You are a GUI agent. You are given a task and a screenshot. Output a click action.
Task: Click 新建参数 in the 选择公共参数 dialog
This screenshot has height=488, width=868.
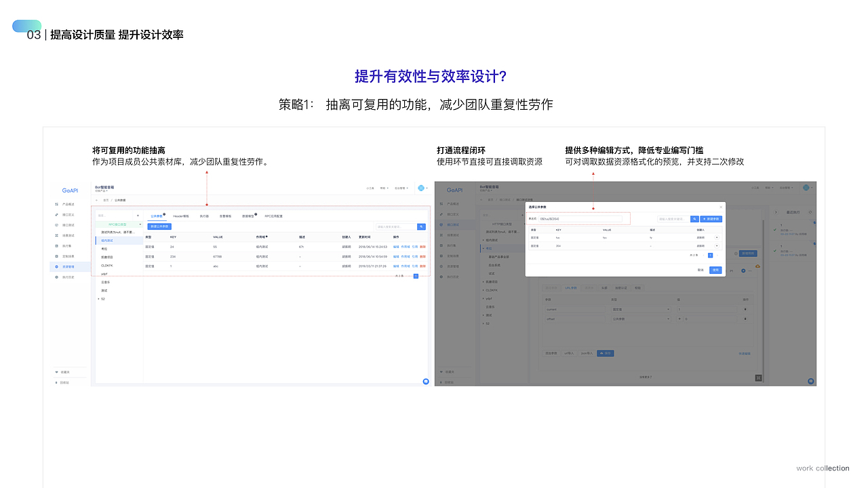(x=711, y=219)
